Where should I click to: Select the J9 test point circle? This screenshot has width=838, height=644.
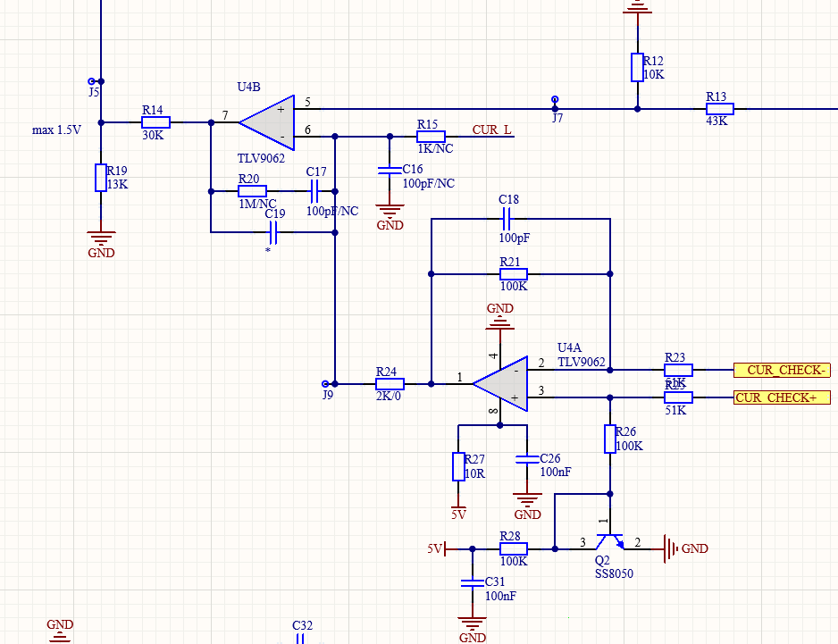tap(325, 384)
